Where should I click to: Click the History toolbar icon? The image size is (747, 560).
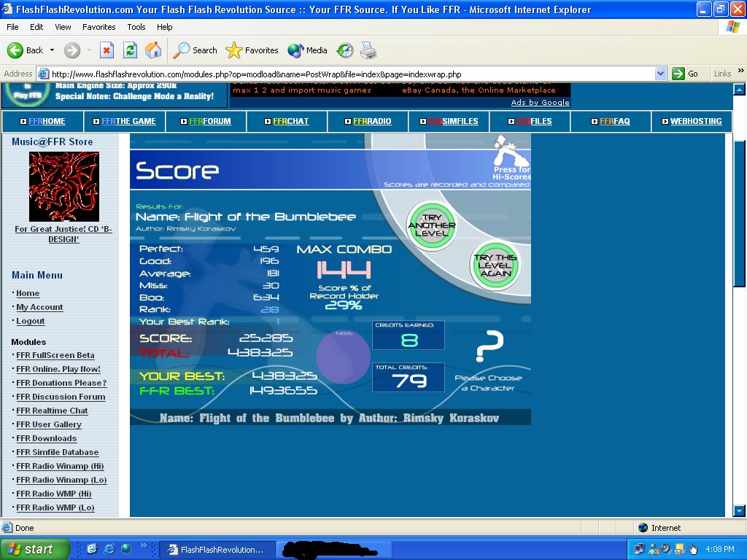pyautogui.click(x=345, y=50)
